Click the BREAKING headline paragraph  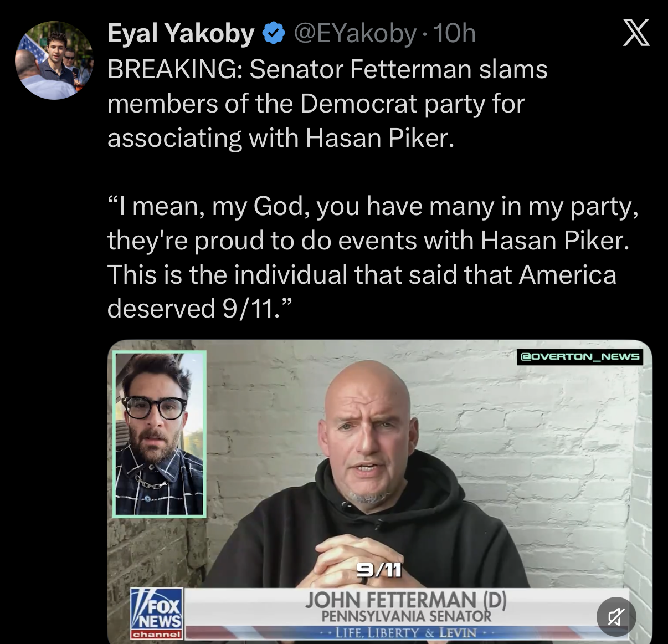[327, 104]
